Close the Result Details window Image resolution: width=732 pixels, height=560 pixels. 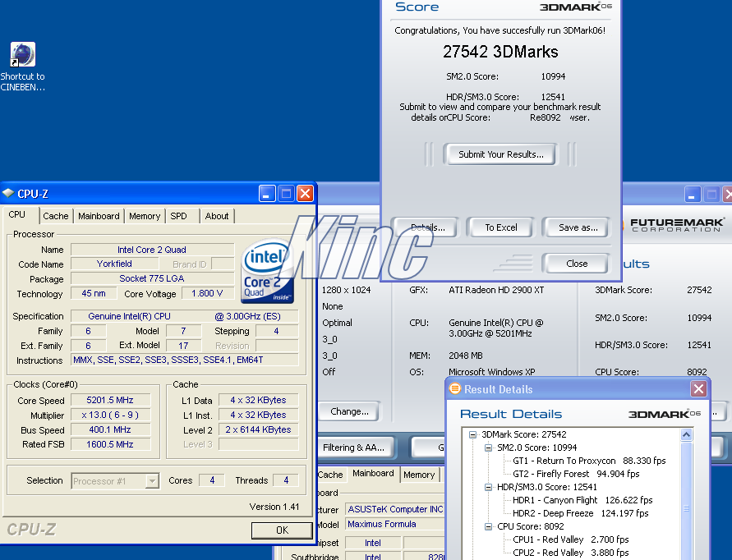[x=698, y=389]
